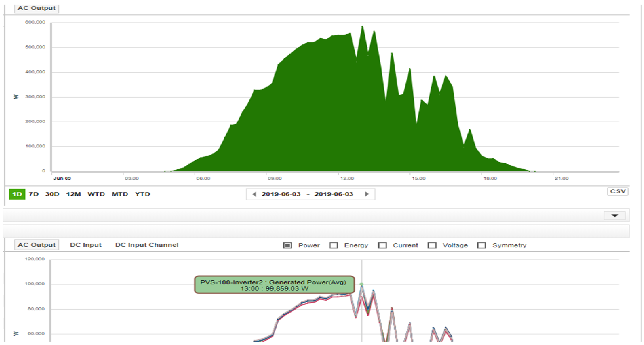Screen dimensions: 644x345
Task: Select lower AC Output tab
Action: (36, 245)
